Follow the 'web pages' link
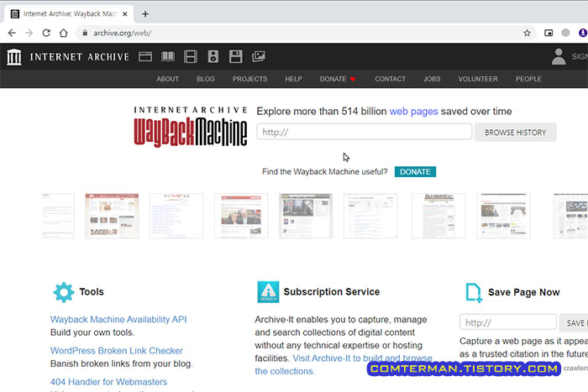Viewport: 588px width, 392px height. coord(413,112)
